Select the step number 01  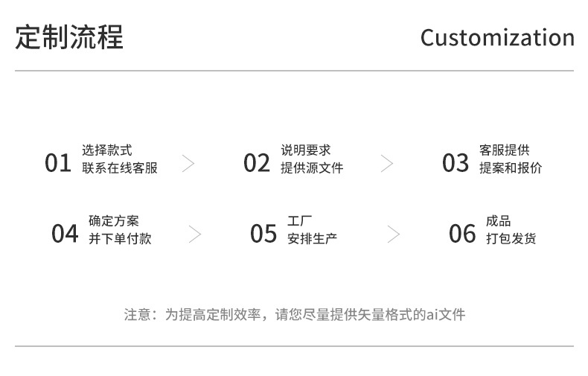(x=58, y=163)
